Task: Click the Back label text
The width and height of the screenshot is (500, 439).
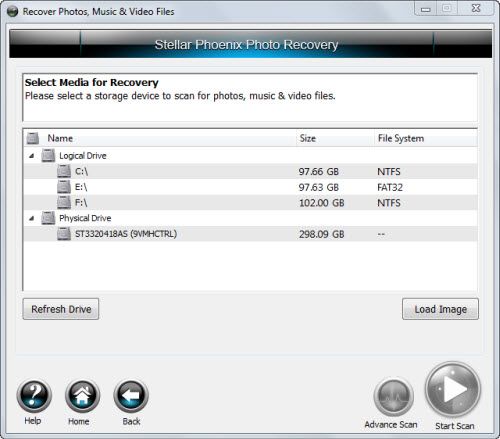Action: (x=131, y=421)
